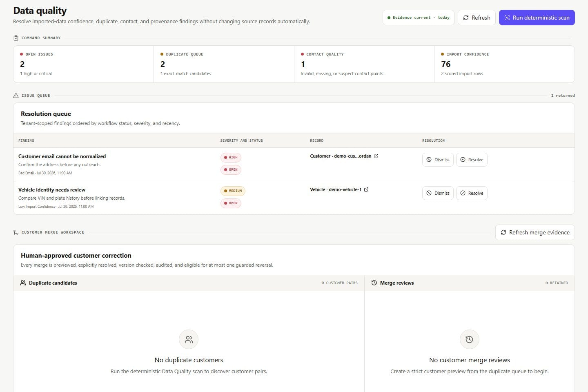Image resolution: width=588 pixels, height=392 pixels.
Task: Click the OPEN status badge in the vehicle row
Action: (231, 203)
